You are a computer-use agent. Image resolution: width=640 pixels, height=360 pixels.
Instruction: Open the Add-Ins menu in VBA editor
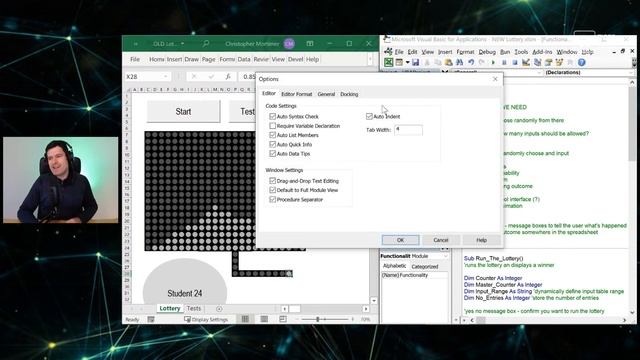(542, 52)
